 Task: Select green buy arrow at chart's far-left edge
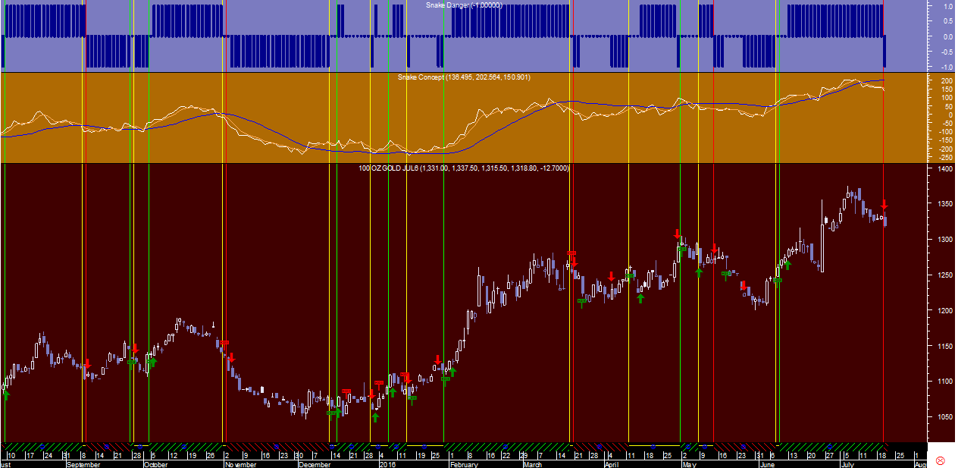[x=6, y=394]
